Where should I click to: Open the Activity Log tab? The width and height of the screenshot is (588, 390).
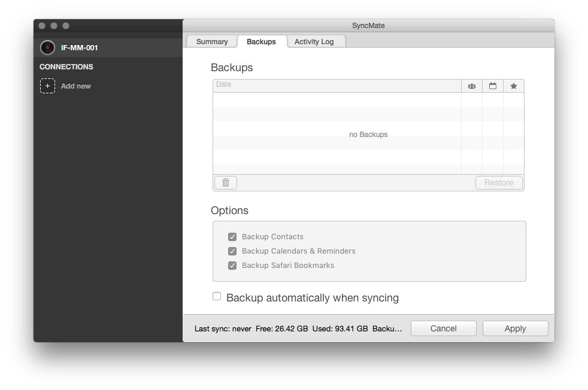click(316, 41)
